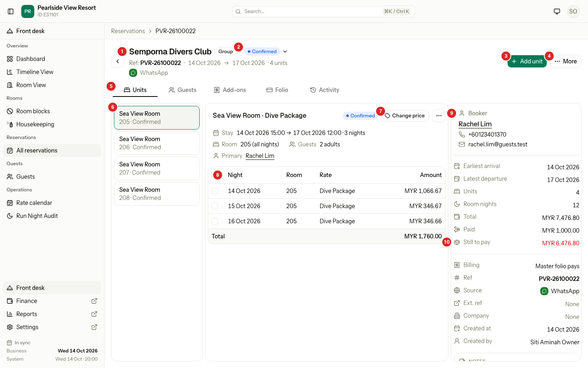This screenshot has height=368, width=588.
Task: Select Sea View Room 206 unit card
Action: (x=157, y=143)
